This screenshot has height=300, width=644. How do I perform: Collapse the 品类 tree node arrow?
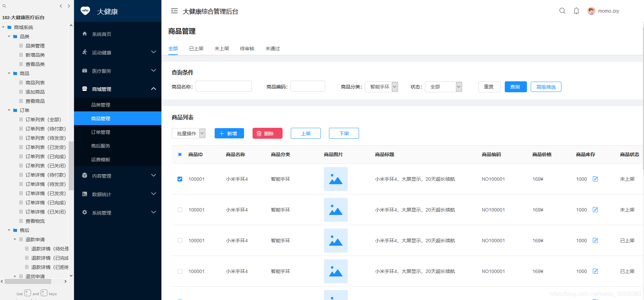click(x=9, y=37)
